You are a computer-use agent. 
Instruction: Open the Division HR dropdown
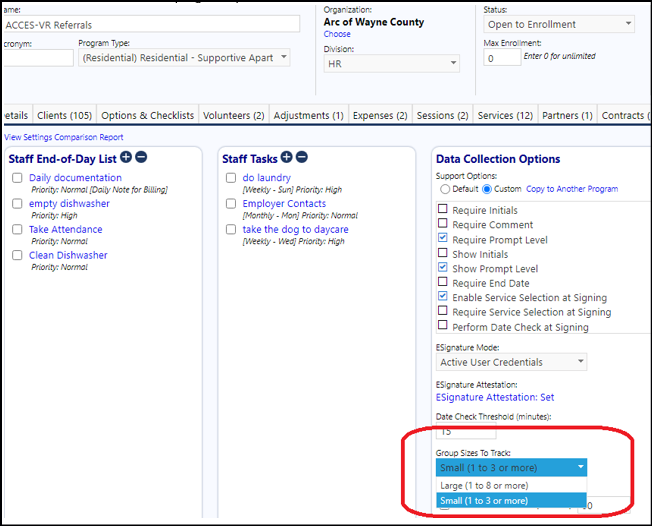[392, 64]
